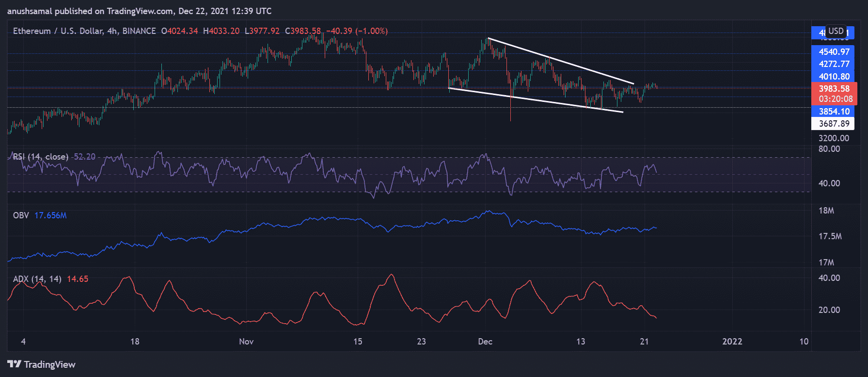868x377 pixels.
Task: Click the TradingView brand name text
Action: 49,364
